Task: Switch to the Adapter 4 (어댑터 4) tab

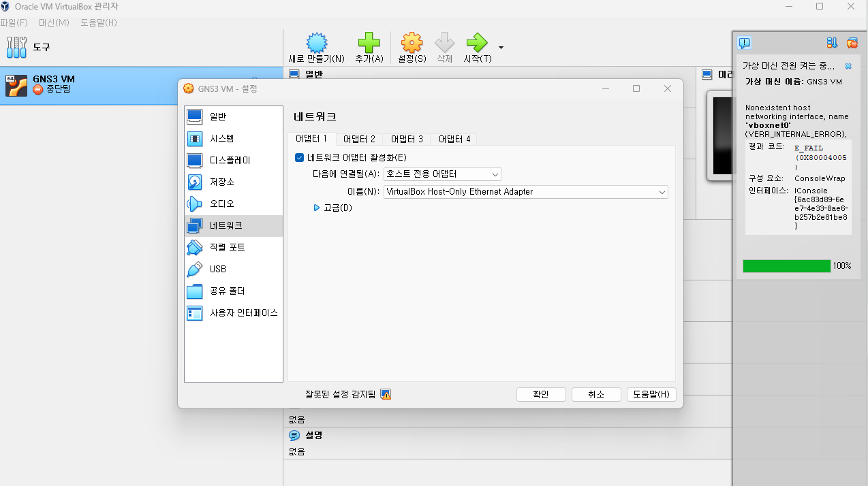Action: [454, 139]
